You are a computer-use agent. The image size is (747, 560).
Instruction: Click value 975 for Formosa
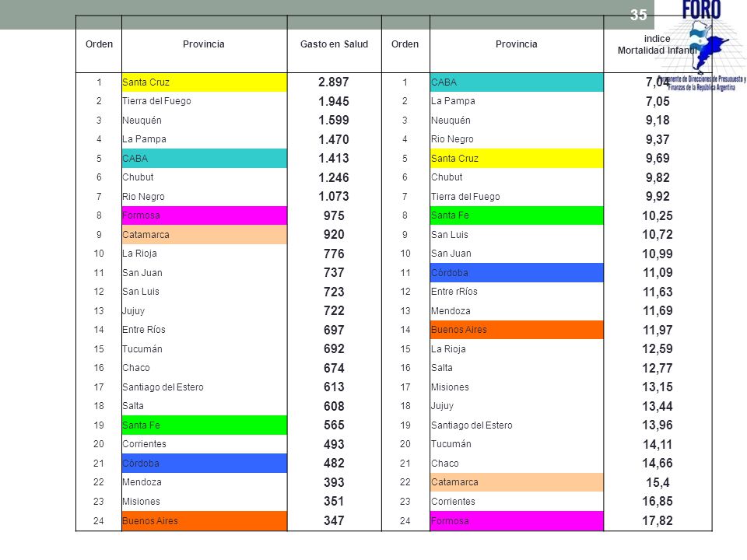pos(334,215)
